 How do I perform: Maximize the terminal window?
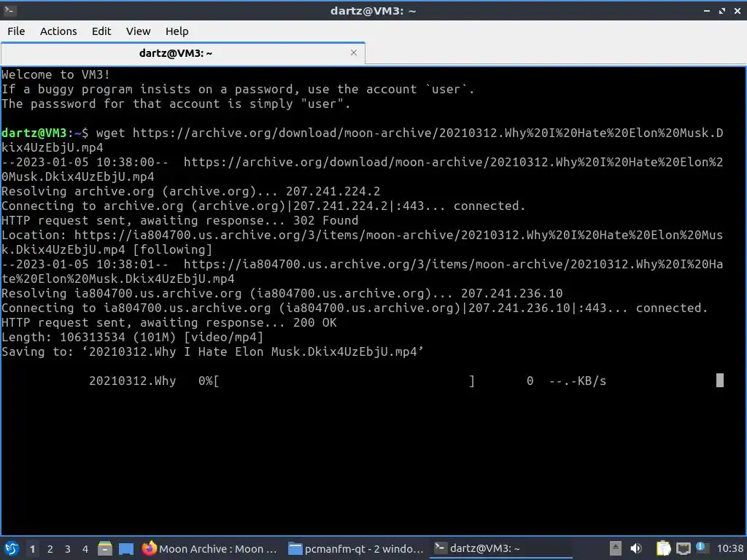(x=722, y=10)
